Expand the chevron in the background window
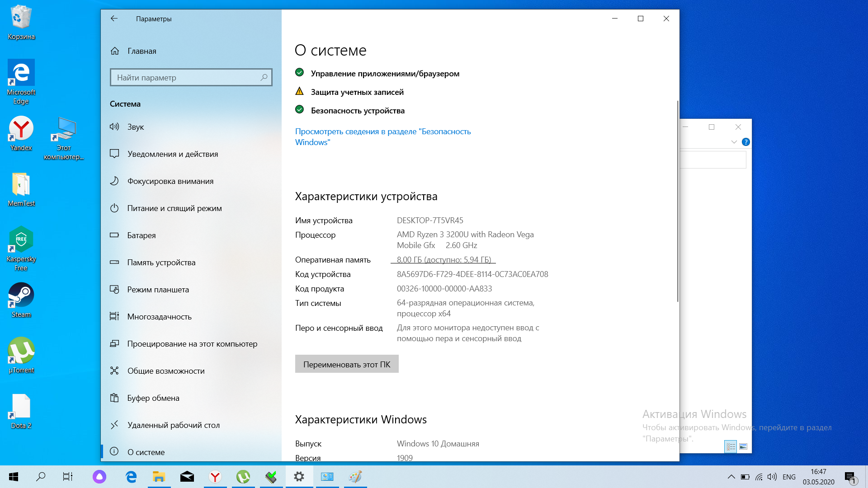868x488 pixels. [x=734, y=142]
